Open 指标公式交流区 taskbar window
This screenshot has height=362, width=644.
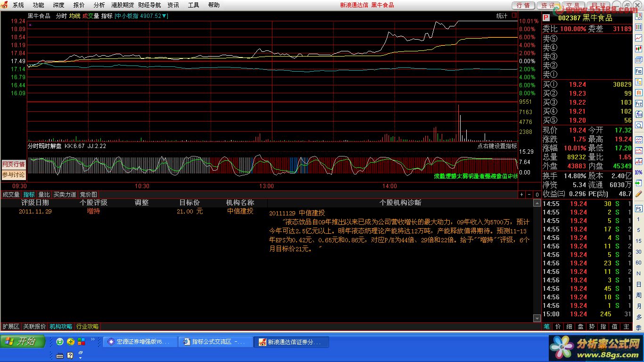pos(216,342)
